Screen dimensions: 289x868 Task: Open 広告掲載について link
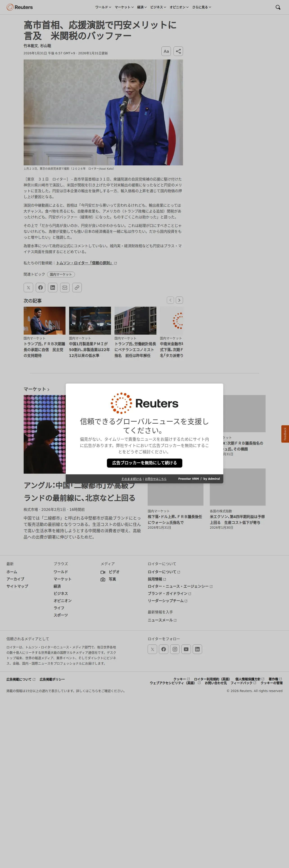point(21,679)
